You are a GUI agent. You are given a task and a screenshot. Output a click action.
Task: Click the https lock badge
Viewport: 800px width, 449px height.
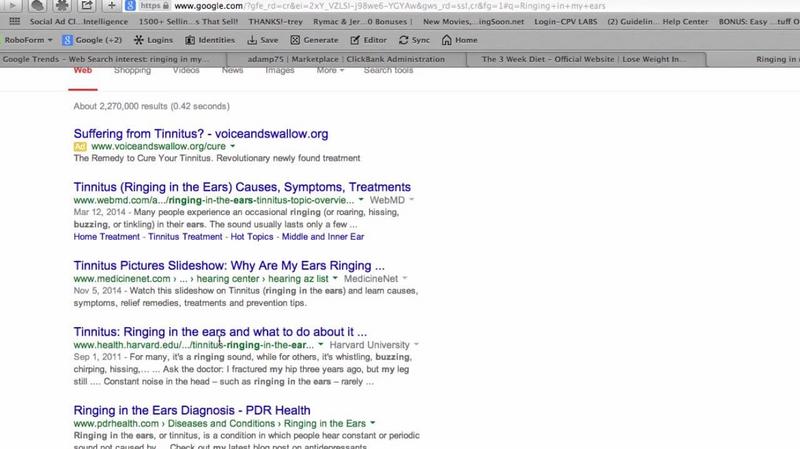[x=155, y=6]
